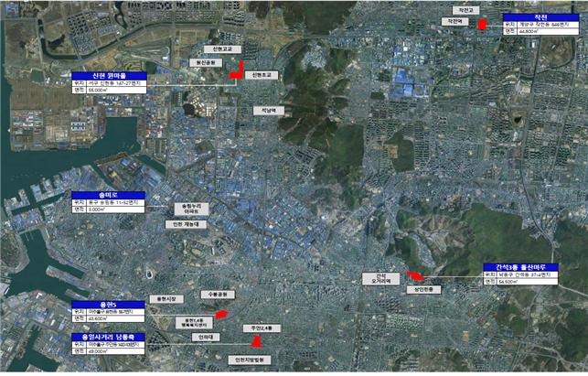This screenshot has height=376, width=588.
Task: Click the 용현5 blue title header
Action: click(108, 305)
